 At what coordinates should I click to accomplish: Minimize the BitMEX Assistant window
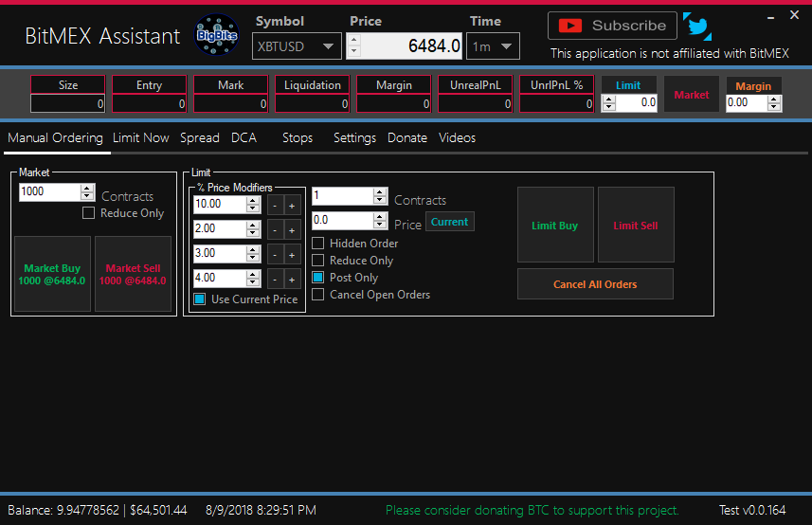tap(770, 16)
